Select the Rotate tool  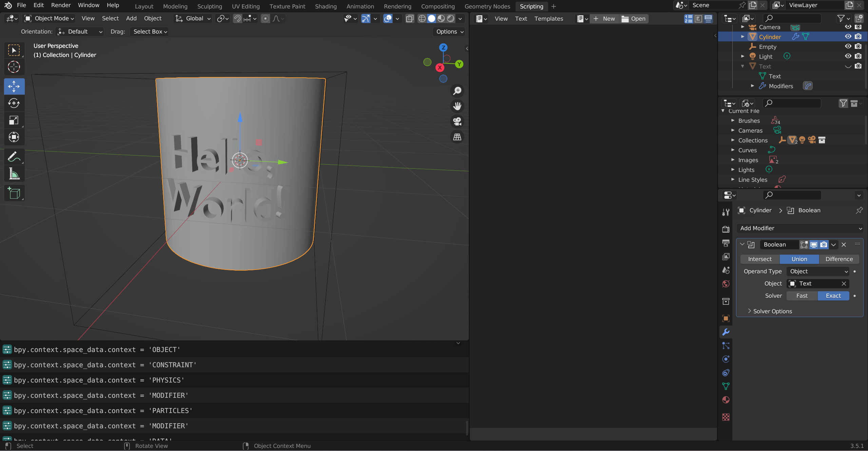pos(14,103)
